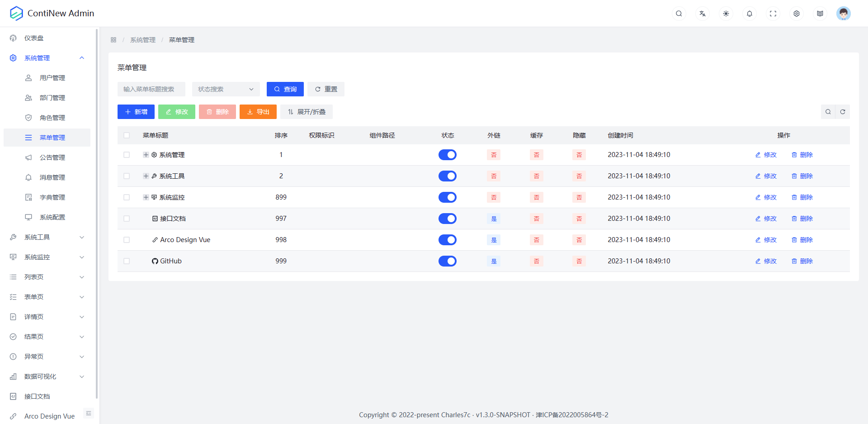Image resolution: width=868 pixels, height=424 pixels.
Task: Disable status switch for GitHub row
Action: click(447, 261)
